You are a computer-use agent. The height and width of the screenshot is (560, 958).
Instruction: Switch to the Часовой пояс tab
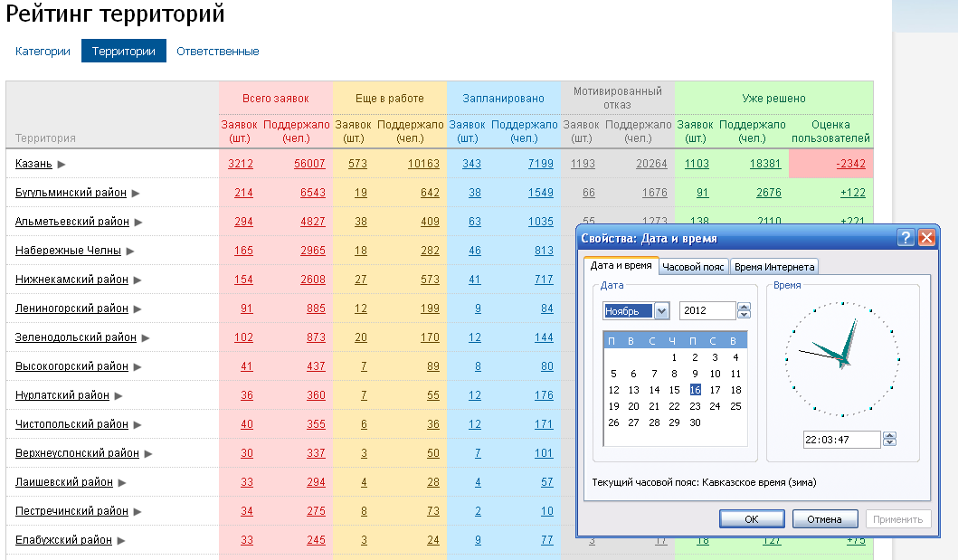coord(694,267)
